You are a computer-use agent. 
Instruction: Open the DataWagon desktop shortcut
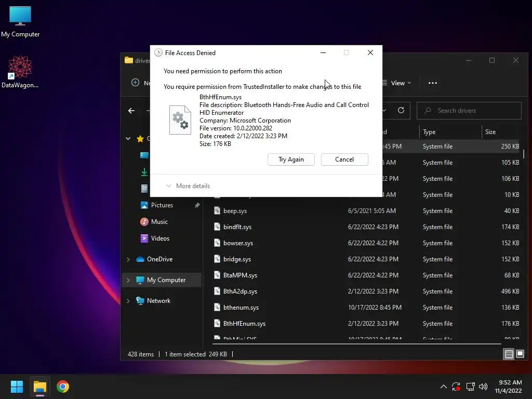20,72
